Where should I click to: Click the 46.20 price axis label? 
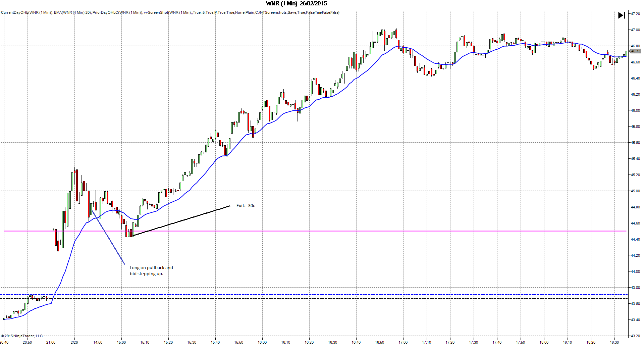[x=635, y=94]
